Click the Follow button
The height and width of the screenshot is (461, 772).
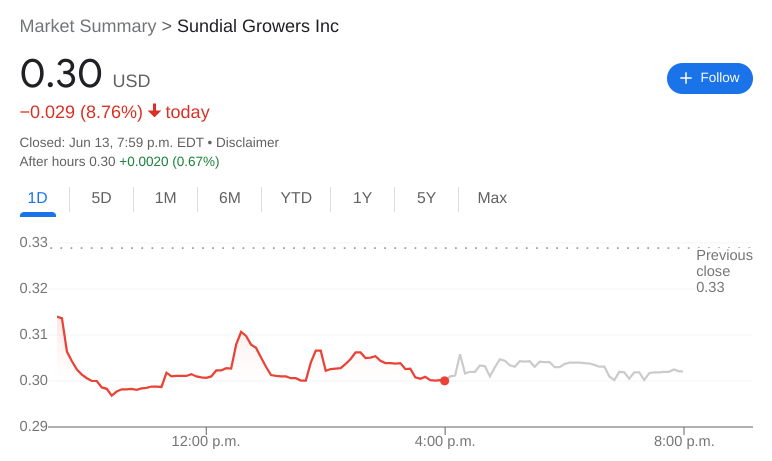[x=709, y=78]
